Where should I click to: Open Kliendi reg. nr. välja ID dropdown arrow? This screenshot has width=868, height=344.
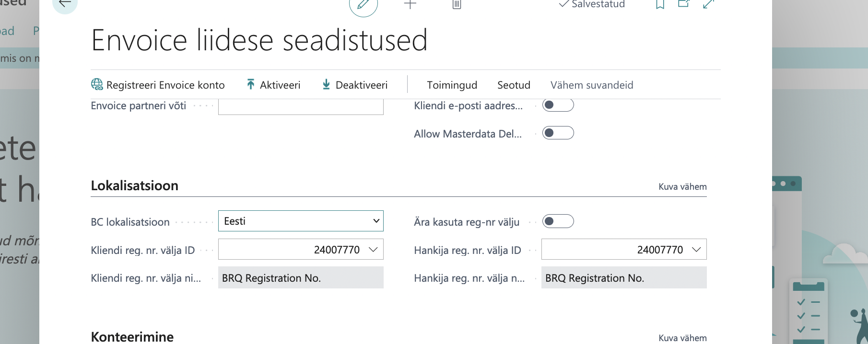[373, 250]
